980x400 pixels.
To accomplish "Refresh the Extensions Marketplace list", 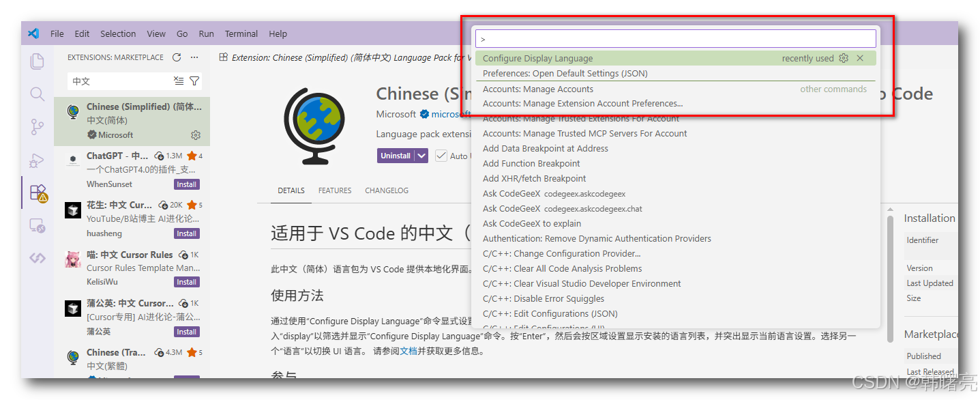I will 177,57.
